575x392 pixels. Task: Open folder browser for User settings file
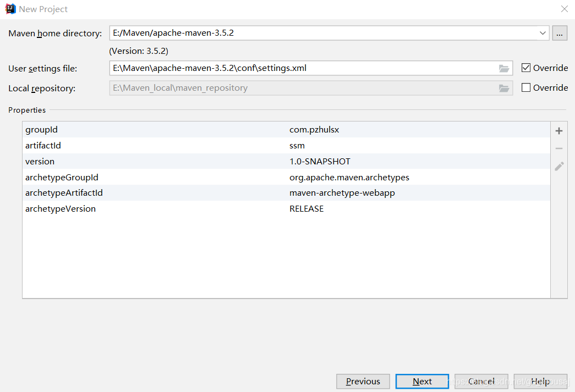504,68
